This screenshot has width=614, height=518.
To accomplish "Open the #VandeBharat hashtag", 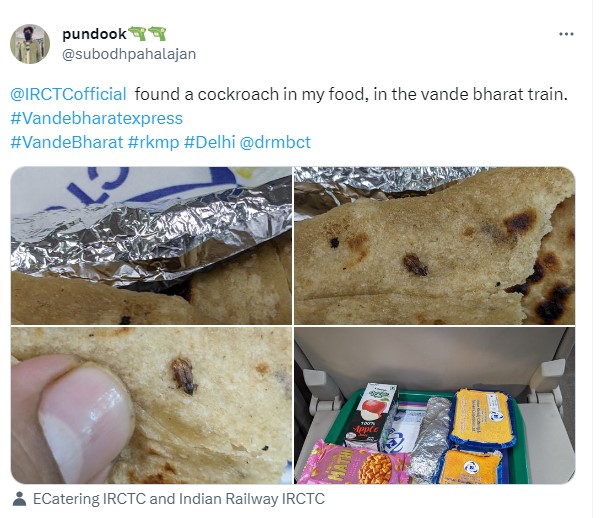I will click(67, 142).
